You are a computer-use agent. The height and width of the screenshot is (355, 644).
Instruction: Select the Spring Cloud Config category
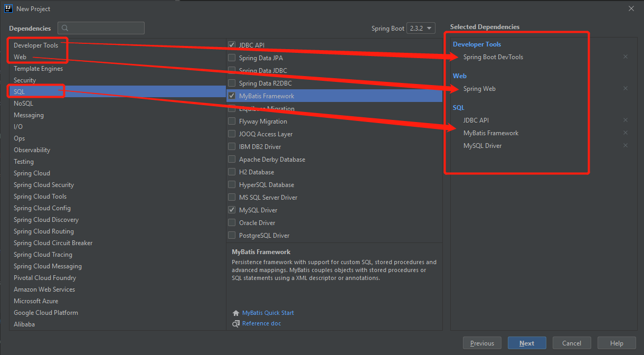pyautogui.click(x=117, y=208)
